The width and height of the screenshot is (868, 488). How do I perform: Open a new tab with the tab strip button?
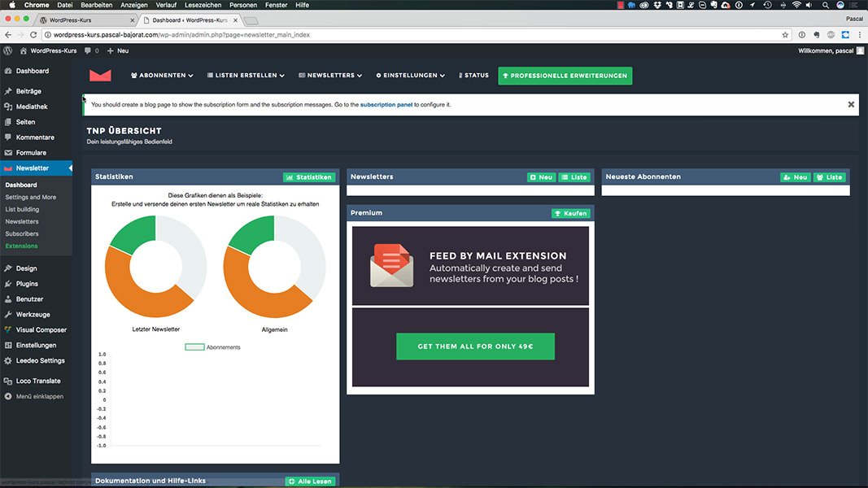(251, 20)
